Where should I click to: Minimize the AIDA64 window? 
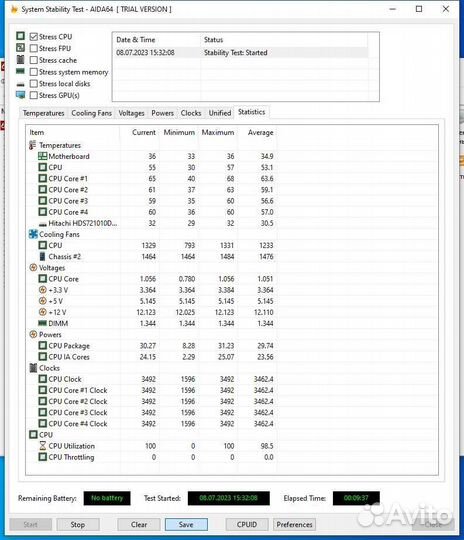(393, 9)
